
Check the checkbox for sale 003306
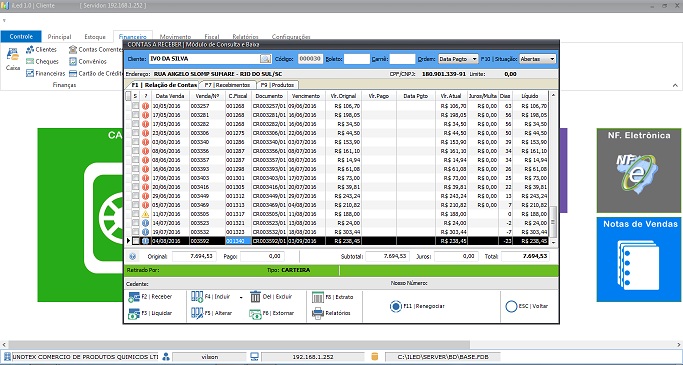(136, 133)
